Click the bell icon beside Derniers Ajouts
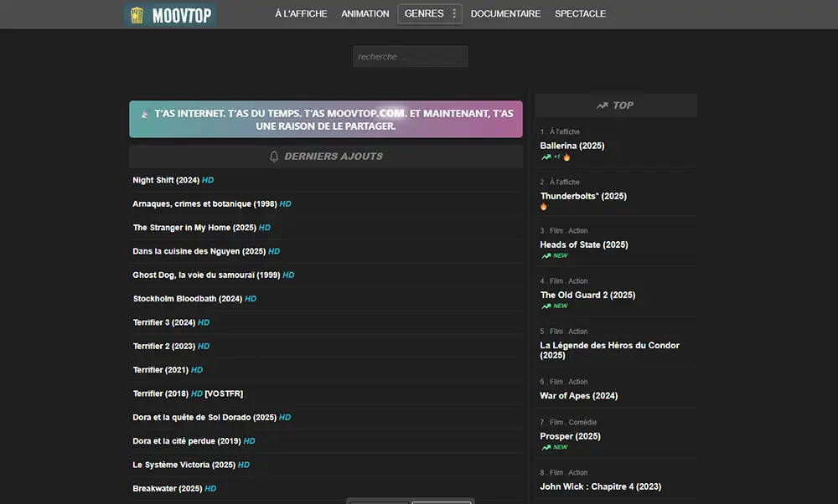This screenshot has height=504, width=838. tap(274, 157)
